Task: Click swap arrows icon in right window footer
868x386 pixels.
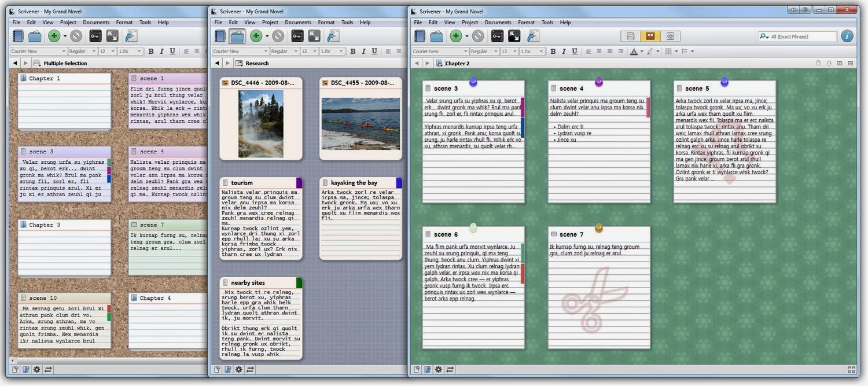Action: tap(450, 369)
